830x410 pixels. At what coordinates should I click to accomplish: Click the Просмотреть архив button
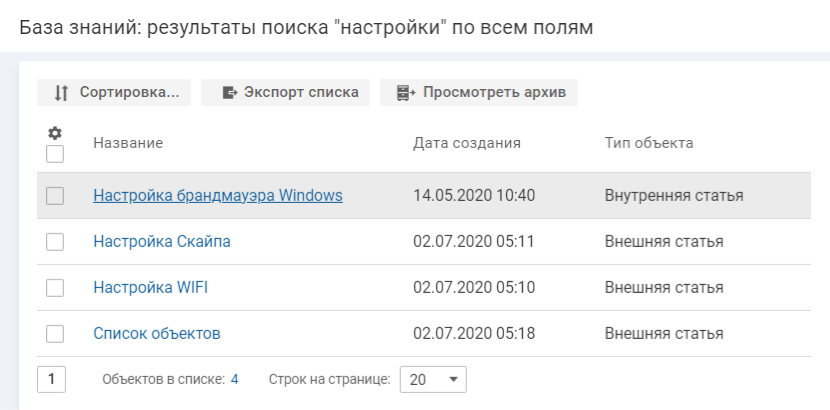click(479, 93)
